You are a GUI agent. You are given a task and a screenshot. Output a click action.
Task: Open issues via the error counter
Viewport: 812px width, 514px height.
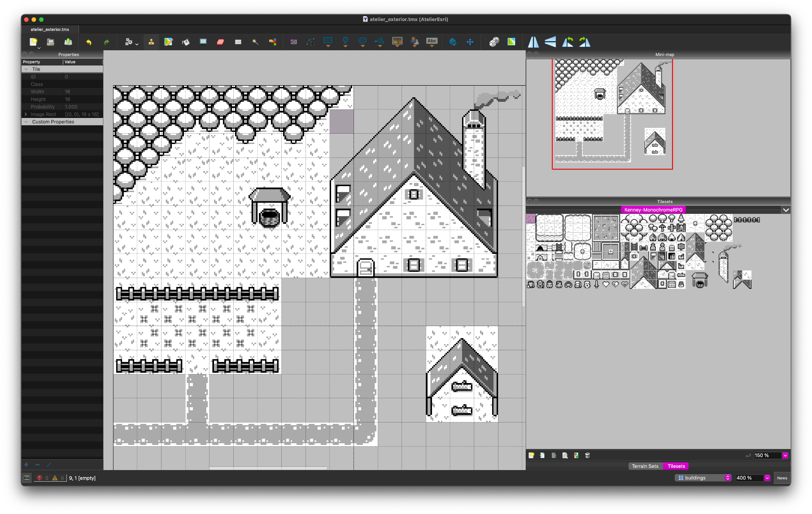click(x=43, y=478)
